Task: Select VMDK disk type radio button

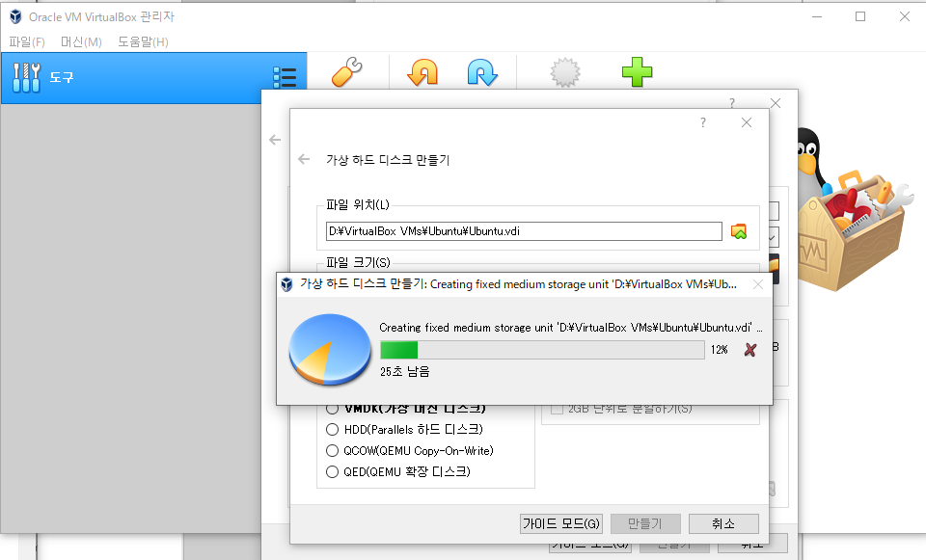Action: click(x=333, y=409)
